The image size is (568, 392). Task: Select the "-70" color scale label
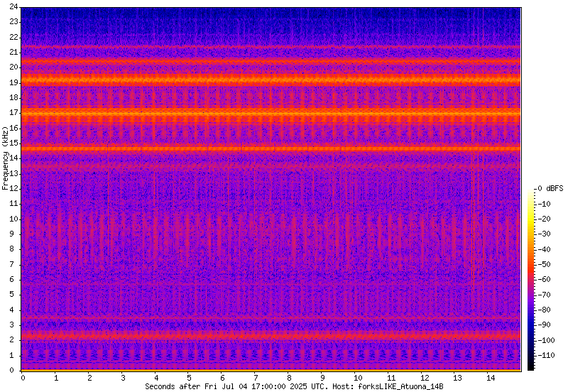pyautogui.click(x=544, y=295)
